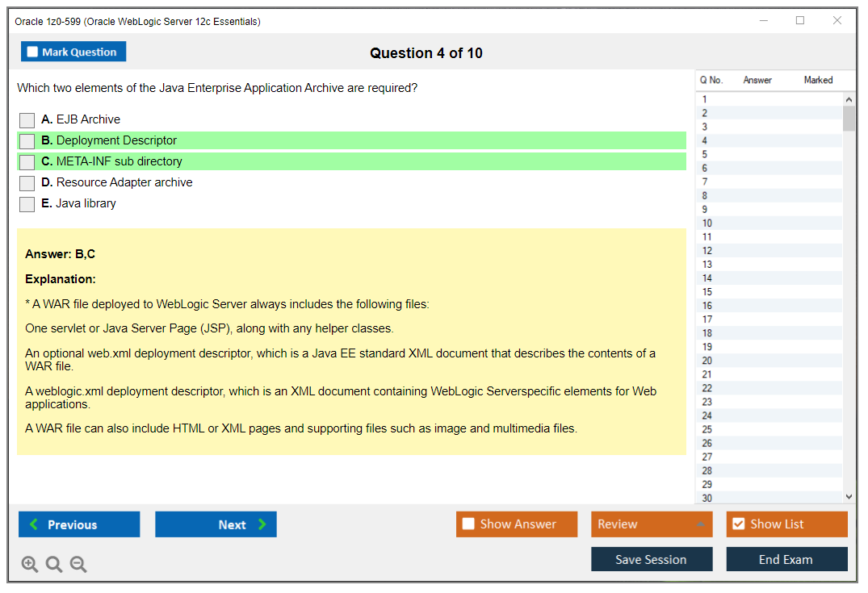This screenshot has height=593, width=868.
Task: Click the green left chevron on Previous
Action: coord(32,524)
